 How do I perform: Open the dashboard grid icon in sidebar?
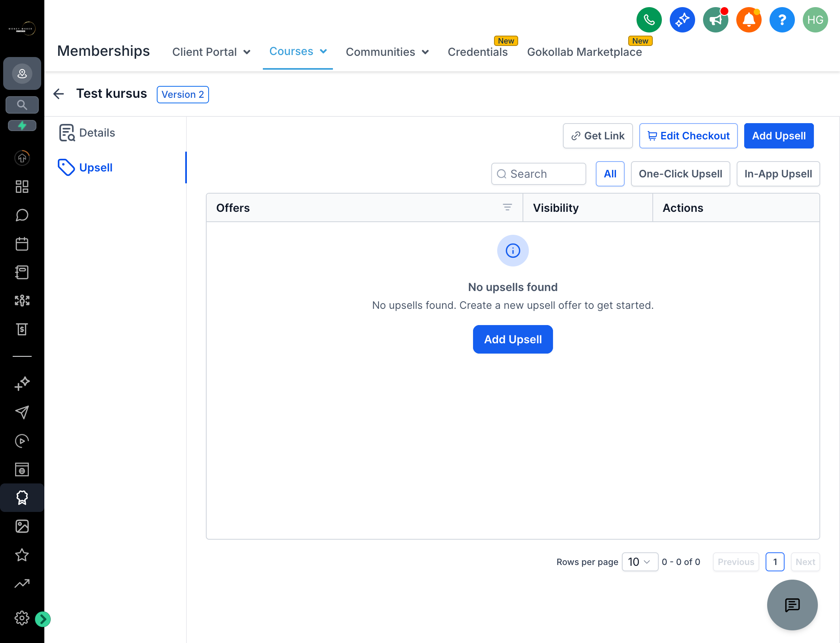(22, 186)
